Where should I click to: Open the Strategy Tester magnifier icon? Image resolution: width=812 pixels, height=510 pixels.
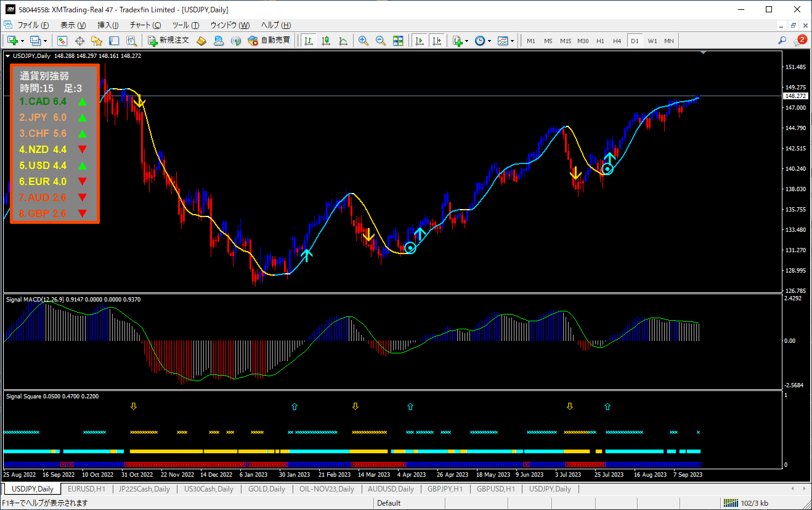click(131, 41)
